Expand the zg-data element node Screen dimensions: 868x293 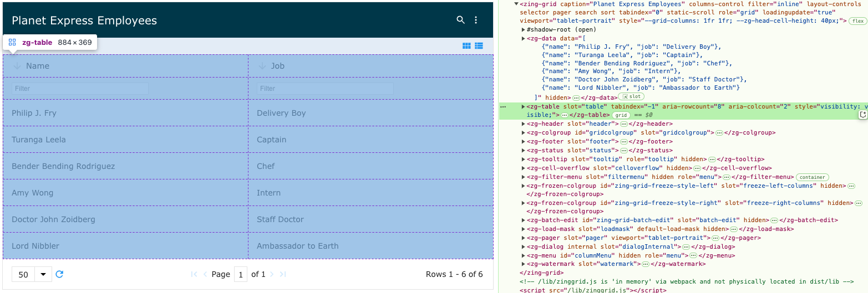click(524, 38)
